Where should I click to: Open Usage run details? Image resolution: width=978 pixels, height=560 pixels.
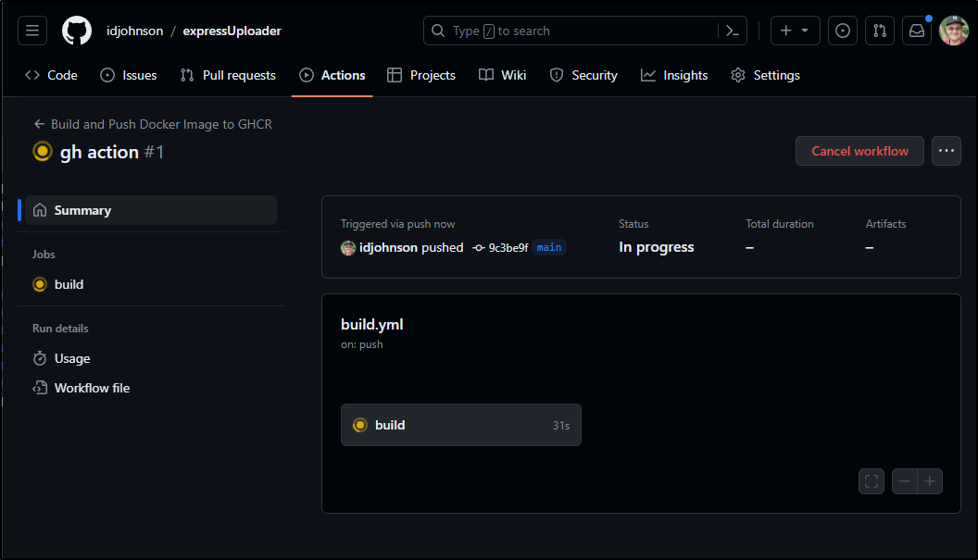151,358
